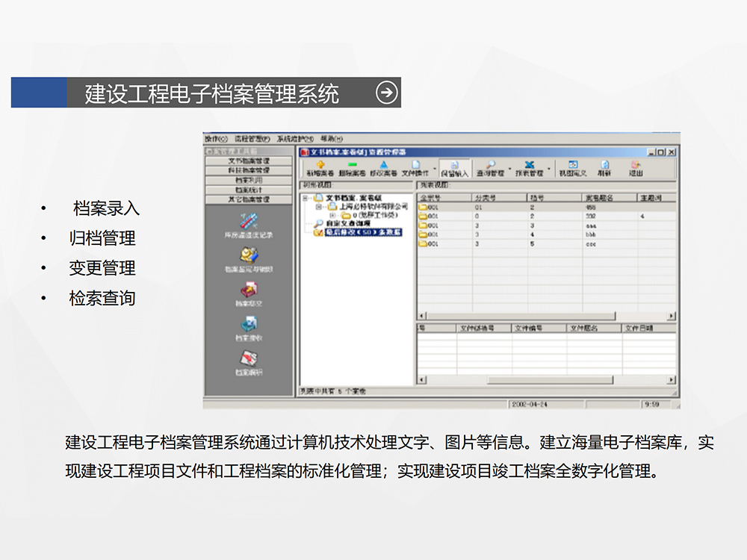
Task: Click the 9:59 time in status bar
Action: click(651, 404)
